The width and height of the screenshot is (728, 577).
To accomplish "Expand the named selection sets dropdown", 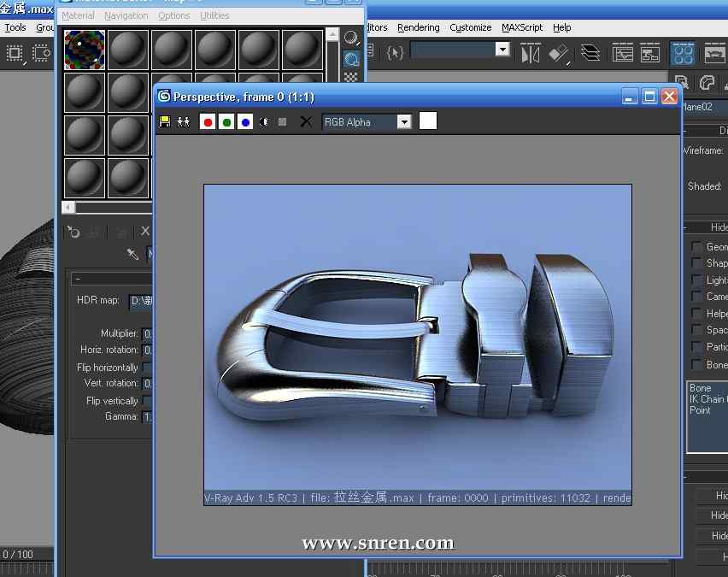I will (x=502, y=50).
